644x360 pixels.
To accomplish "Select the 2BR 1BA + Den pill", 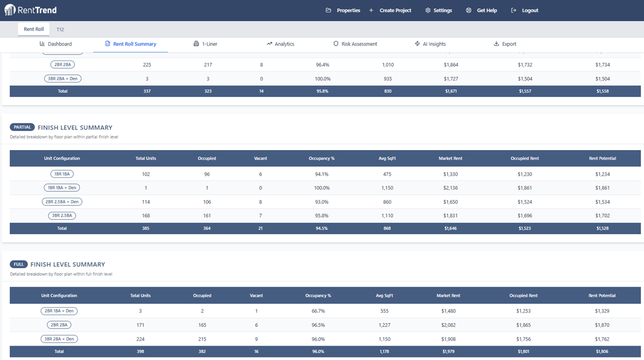I will click(59, 311).
